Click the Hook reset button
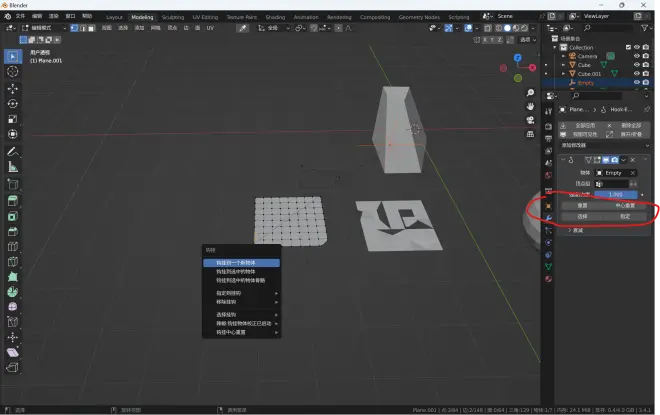 click(583, 206)
